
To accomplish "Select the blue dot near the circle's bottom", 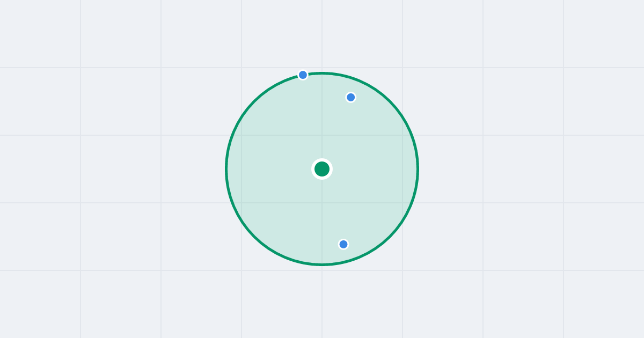I will click(343, 244).
